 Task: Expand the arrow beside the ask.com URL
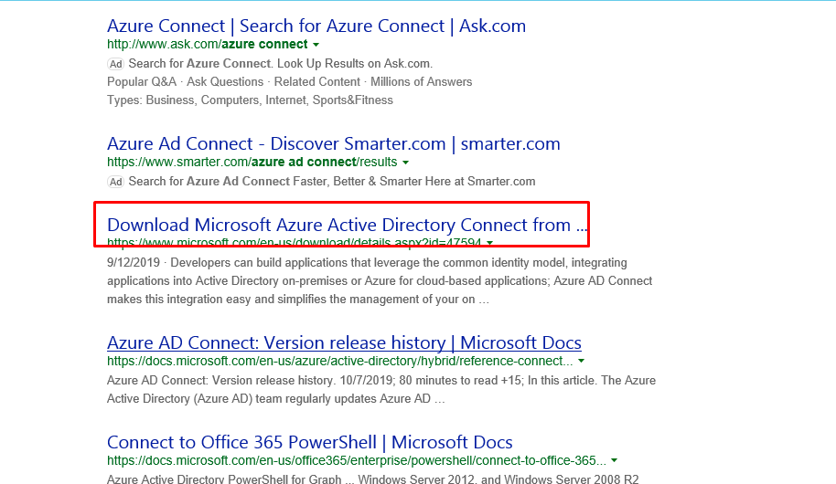[x=316, y=46]
